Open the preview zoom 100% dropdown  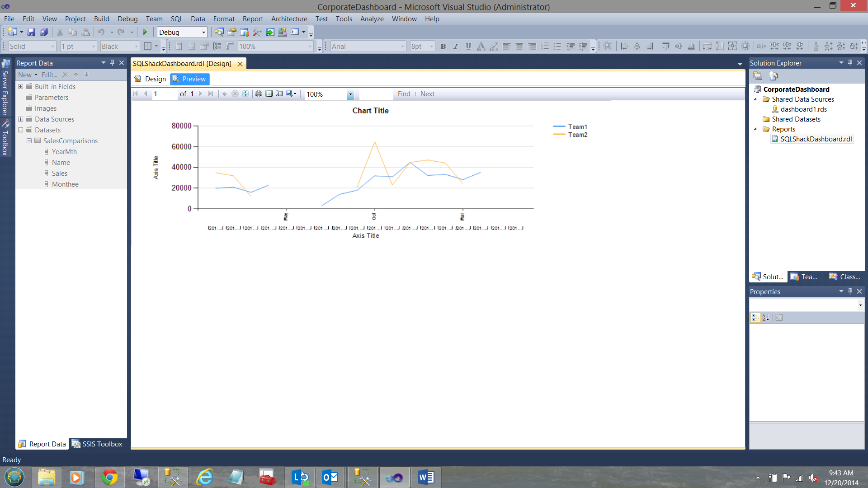350,94
